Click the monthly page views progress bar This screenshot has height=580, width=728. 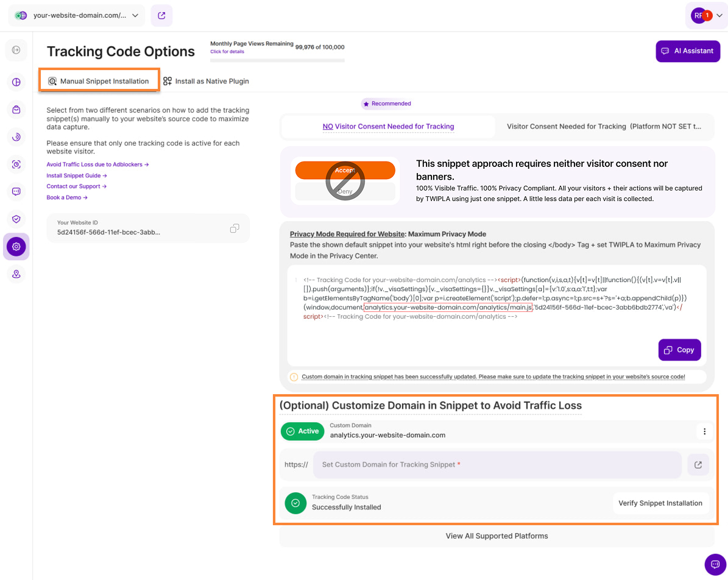(277, 60)
